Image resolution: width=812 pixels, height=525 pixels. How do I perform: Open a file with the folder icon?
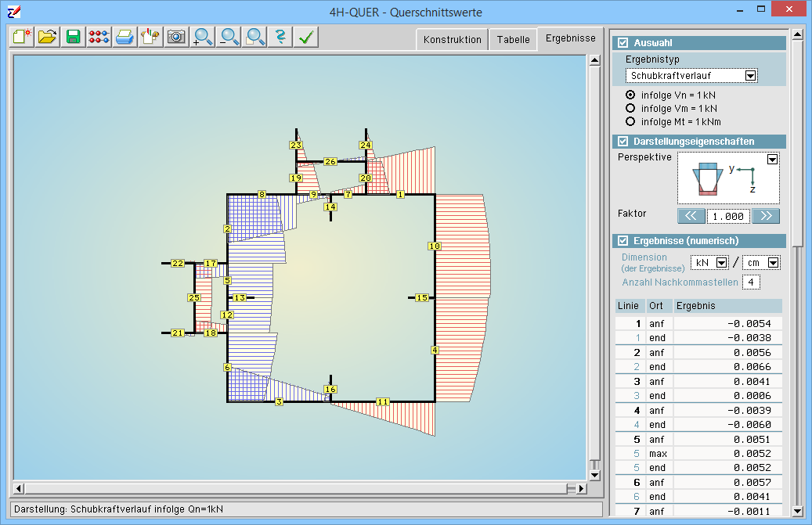pos(47,37)
